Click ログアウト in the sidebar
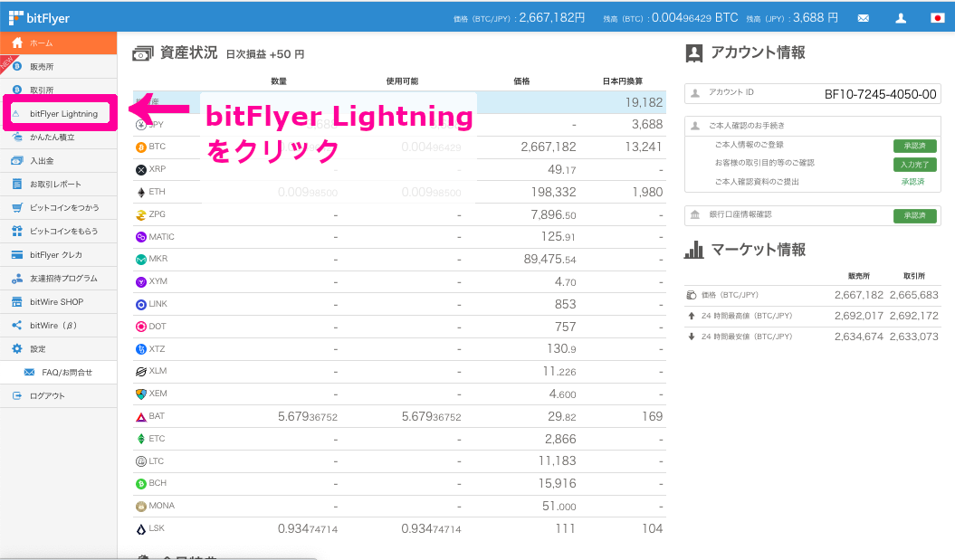This screenshot has width=955, height=560. 59,395
